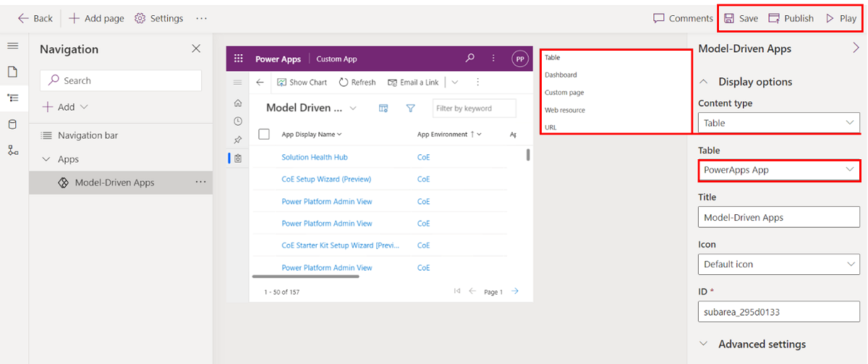Open the Content type dropdown
The width and height of the screenshot is (868, 364).
pos(779,123)
